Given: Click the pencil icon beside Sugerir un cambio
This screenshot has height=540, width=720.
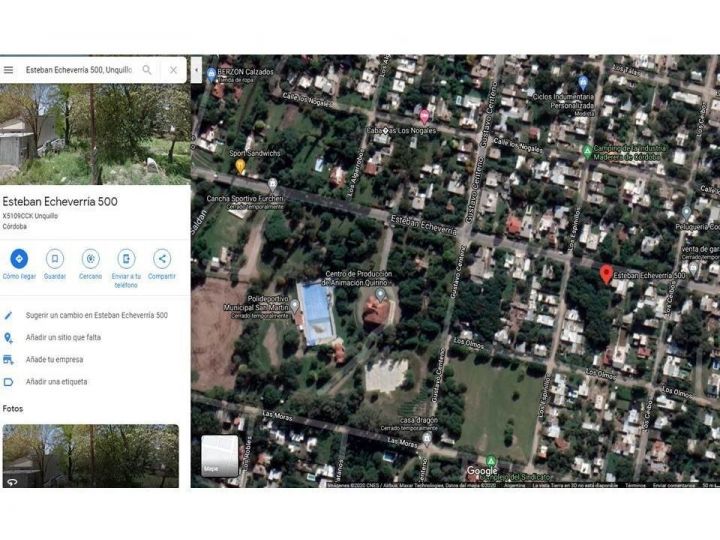Looking at the screenshot, I should point(8,315).
